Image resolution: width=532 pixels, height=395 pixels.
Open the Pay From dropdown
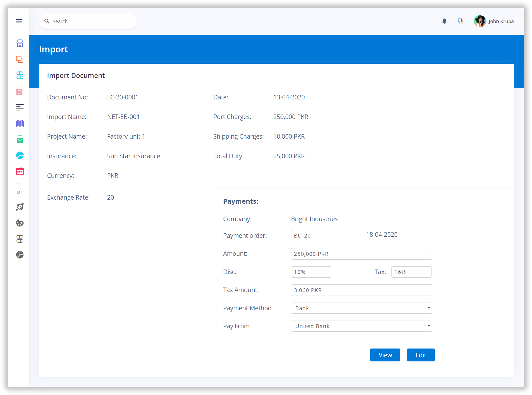[361, 326]
